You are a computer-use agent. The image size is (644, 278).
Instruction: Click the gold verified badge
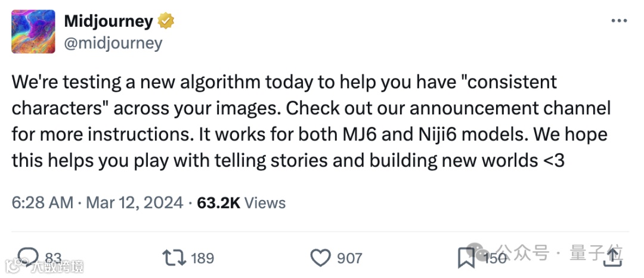(166, 21)
